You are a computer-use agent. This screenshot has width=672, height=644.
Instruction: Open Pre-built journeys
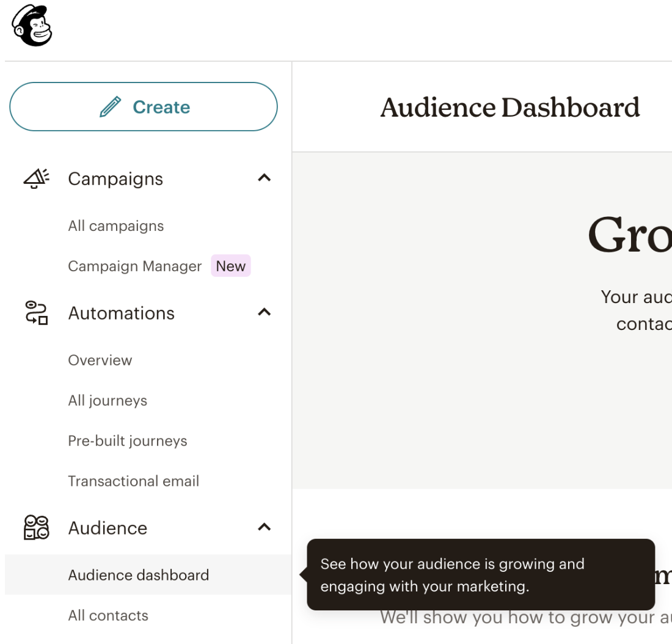point(128,441)
